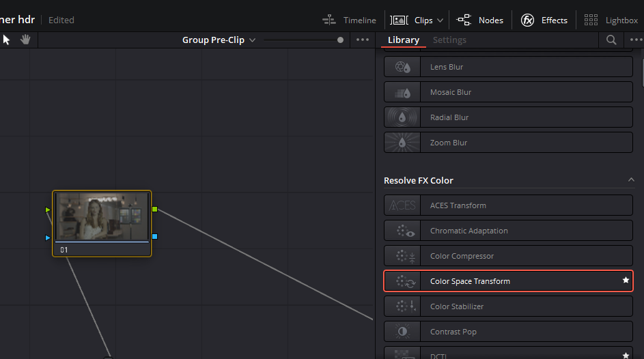This screenshot has width=644, height=359.
Task: Switch to the Settings tab
Action: (449, 40)
